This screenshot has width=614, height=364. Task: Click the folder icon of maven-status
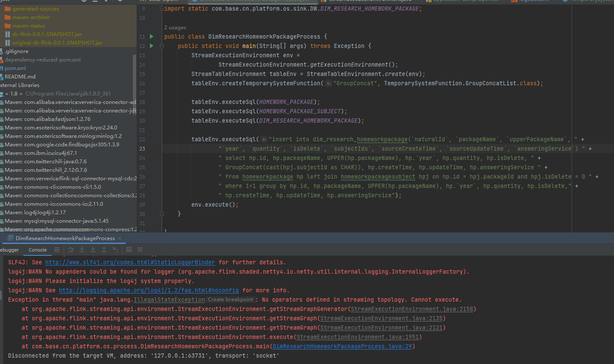click(8, 26)
